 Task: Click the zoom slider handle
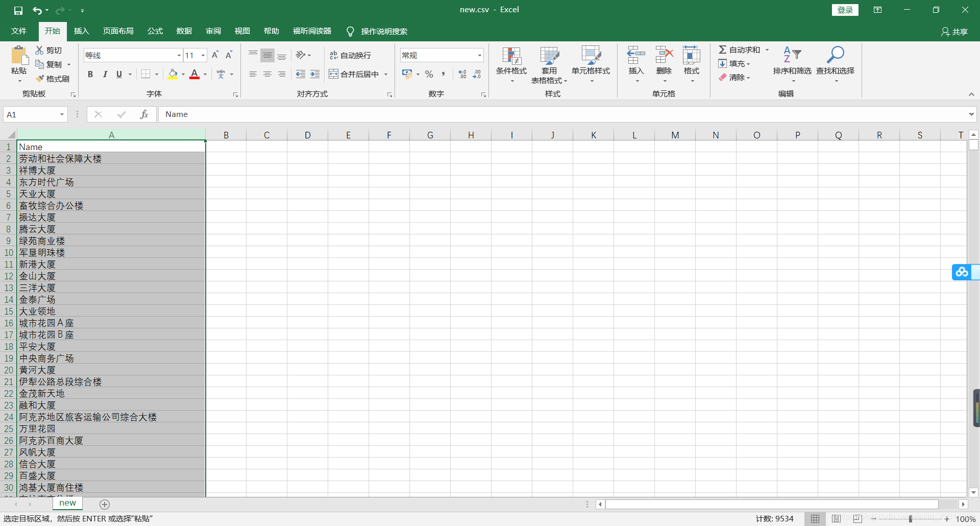coord(911,519)
